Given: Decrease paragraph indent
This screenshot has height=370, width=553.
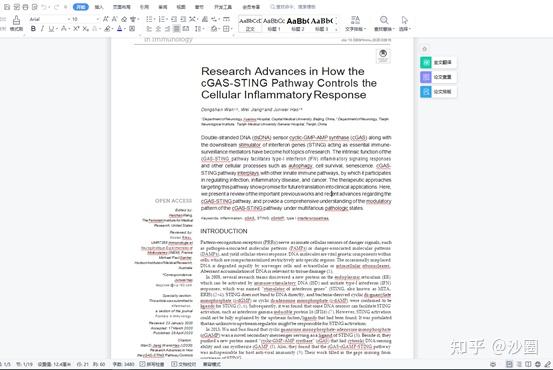Looking at the screenshot, I should coord(174,19).
